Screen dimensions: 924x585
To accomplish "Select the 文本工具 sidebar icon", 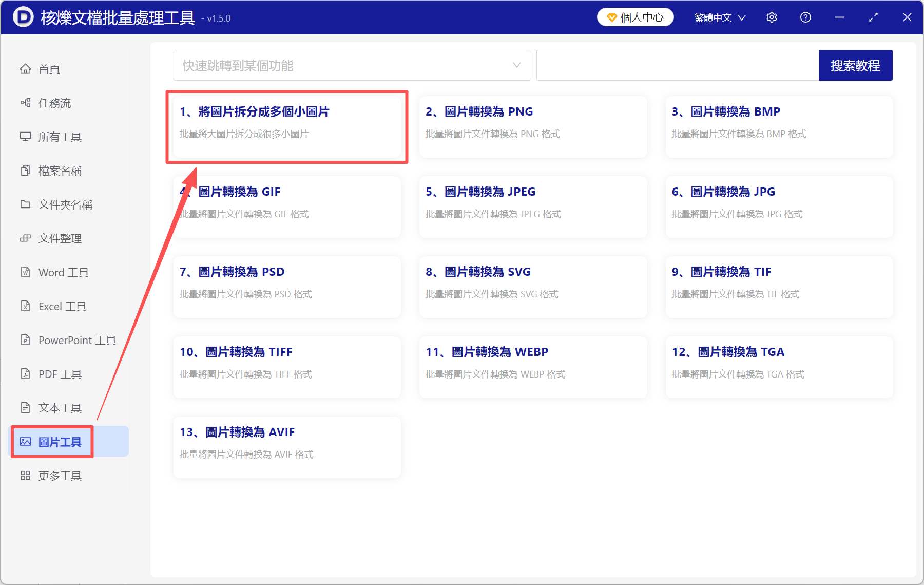I will [26, 408].
